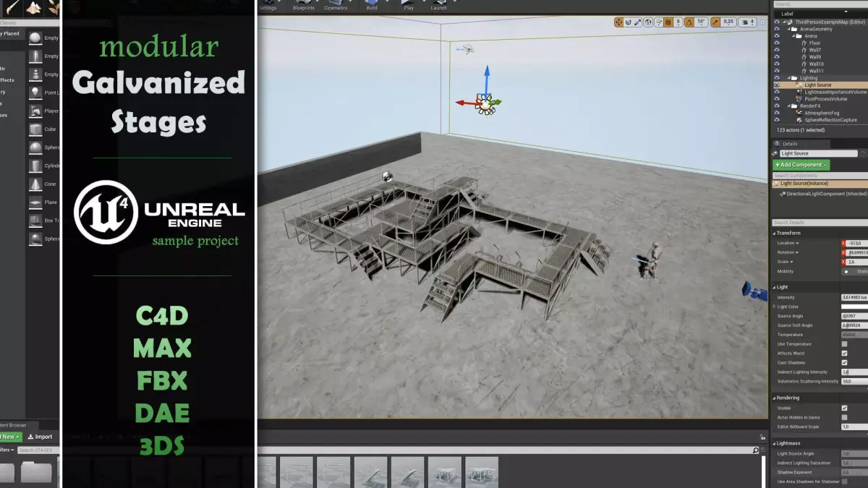868x488 pixels.
Task: Switch world/local coordinate space globe icon
Action: (x=650, y=22)
